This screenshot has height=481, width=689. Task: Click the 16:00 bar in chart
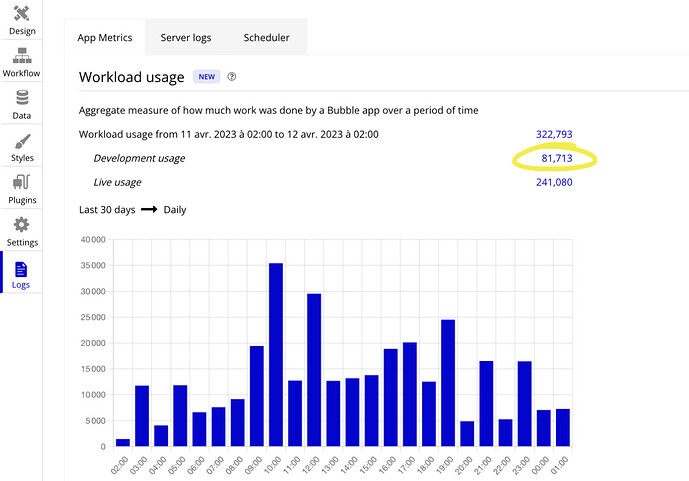click(x=391, y=398)
